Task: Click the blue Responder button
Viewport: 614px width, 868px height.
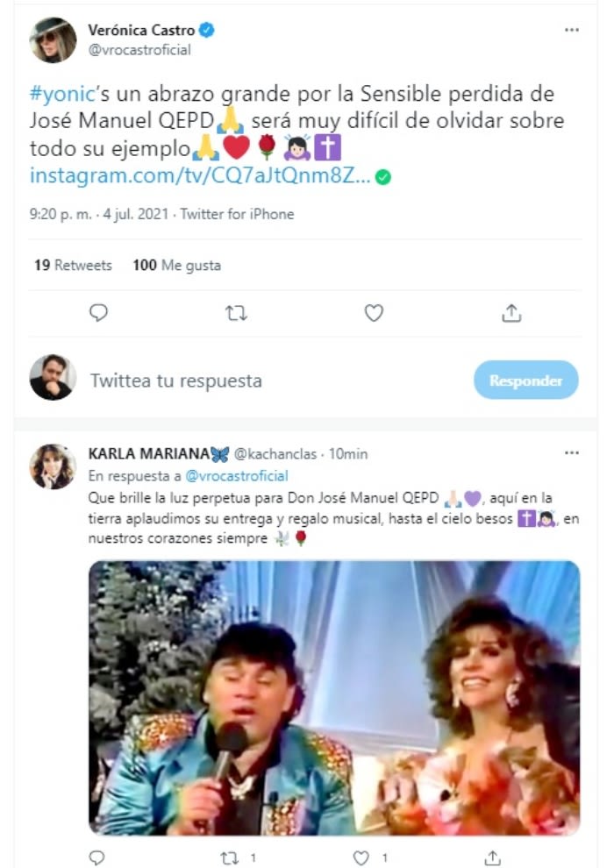Action: (x=525, y=381)
